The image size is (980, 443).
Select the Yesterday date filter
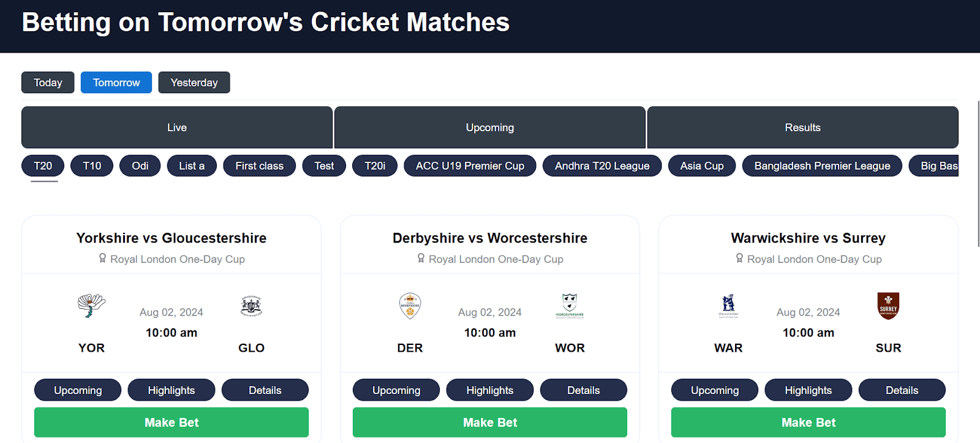coord(194,83)
